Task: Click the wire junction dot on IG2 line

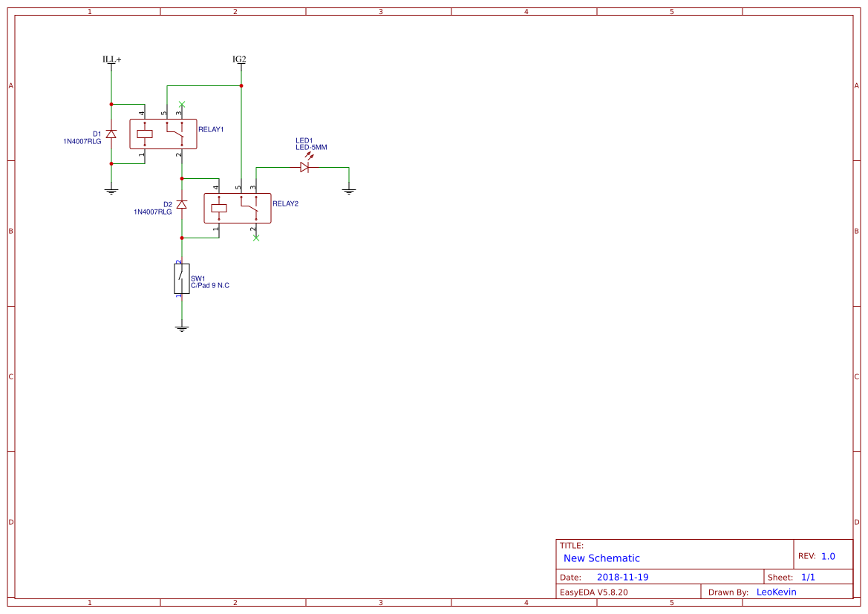Action: coord(241,86)
